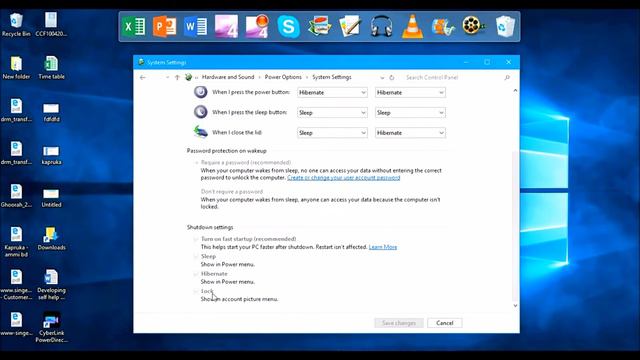Open the New folder desktop icon
The width and height of the screenshot is (640, 360).
pos(16,67)
